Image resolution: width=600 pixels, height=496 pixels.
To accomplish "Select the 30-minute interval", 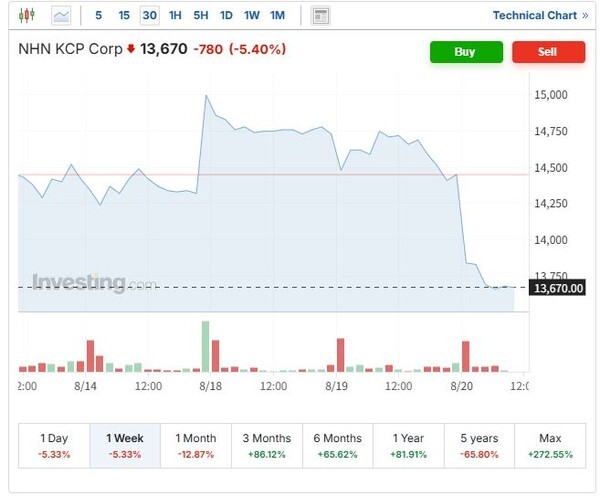I will (x=149, y=16).
